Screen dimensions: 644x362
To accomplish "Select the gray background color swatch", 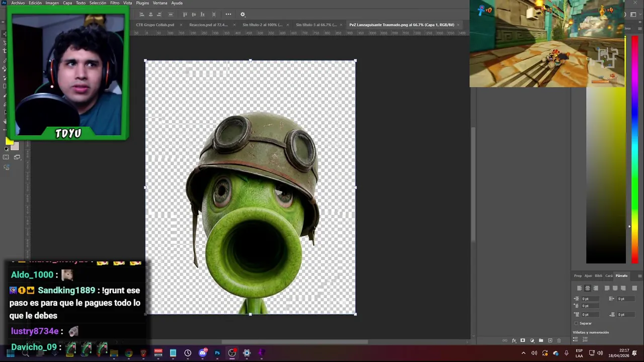I will coord(16,147).
